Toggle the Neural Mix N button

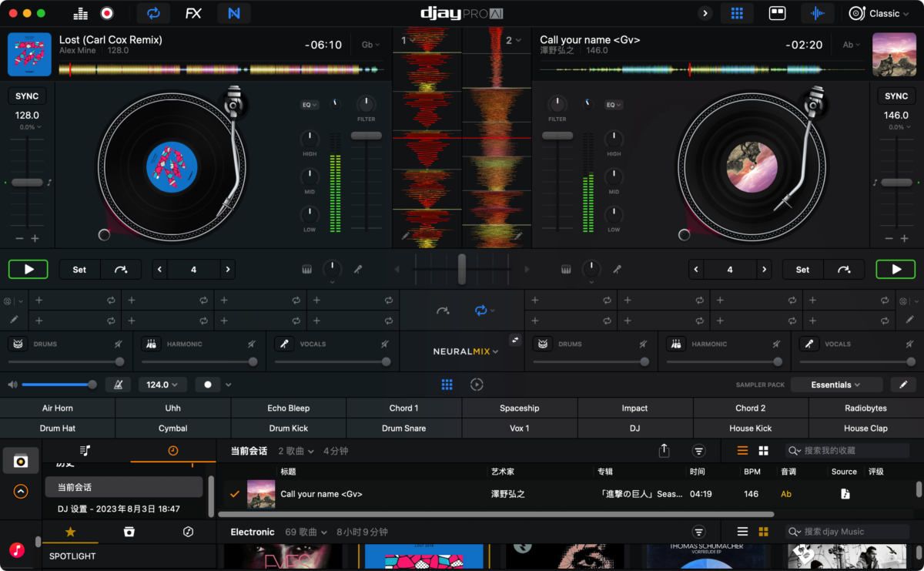click(x=234, y=13)
